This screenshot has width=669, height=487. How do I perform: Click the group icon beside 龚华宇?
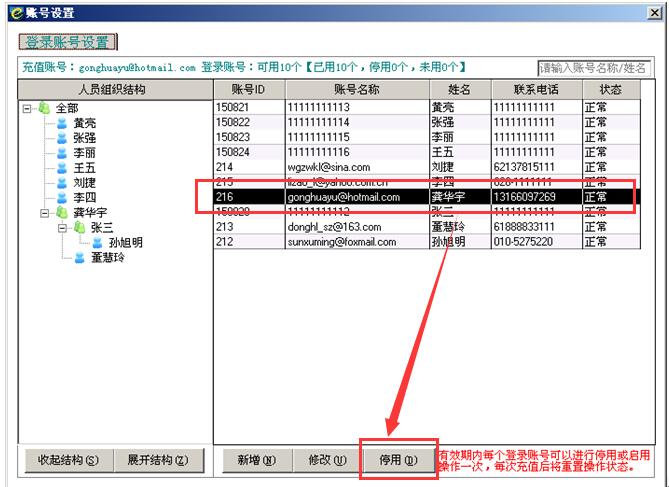tap(62, 213)
